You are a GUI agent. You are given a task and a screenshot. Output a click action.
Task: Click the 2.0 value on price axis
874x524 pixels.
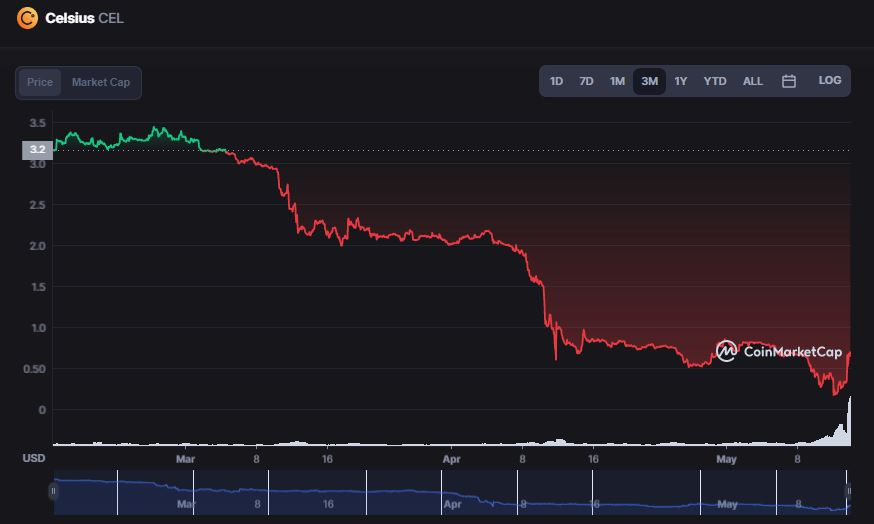37,246
